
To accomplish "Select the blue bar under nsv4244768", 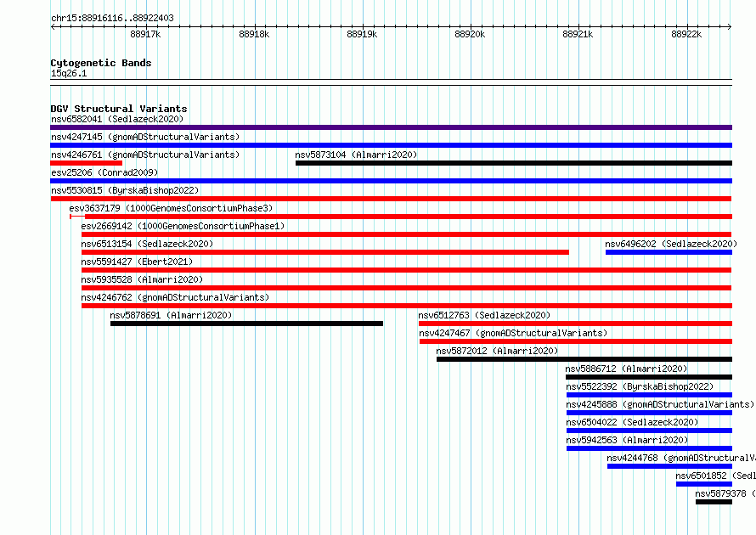I will click(x=669, y=466).
